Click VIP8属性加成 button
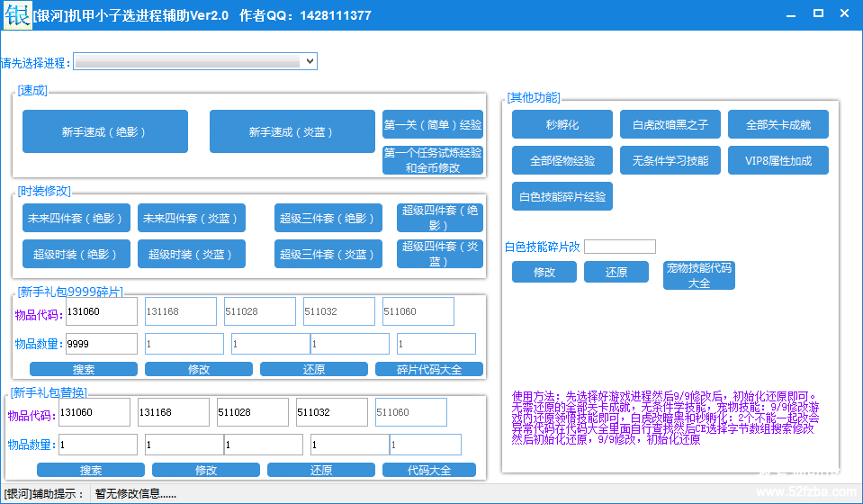The height and width of the screenshot is (504, 863). (x=778, y=160)
